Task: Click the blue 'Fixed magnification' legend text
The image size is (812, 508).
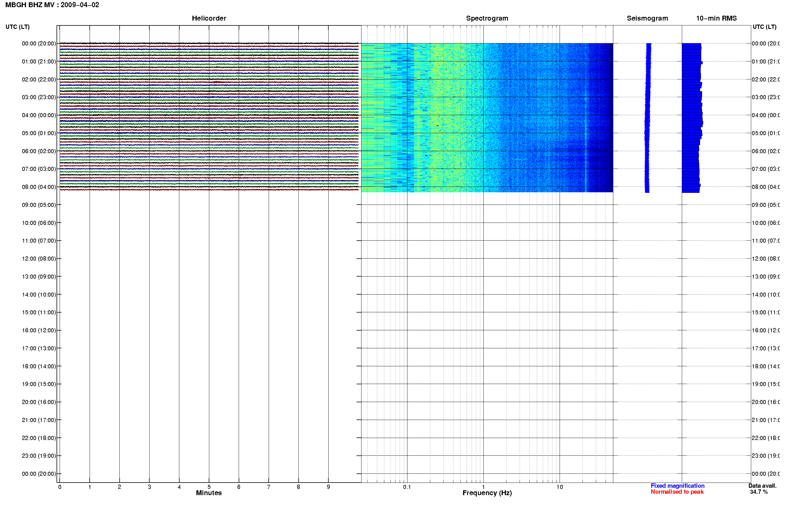Action: coord(678,486)
